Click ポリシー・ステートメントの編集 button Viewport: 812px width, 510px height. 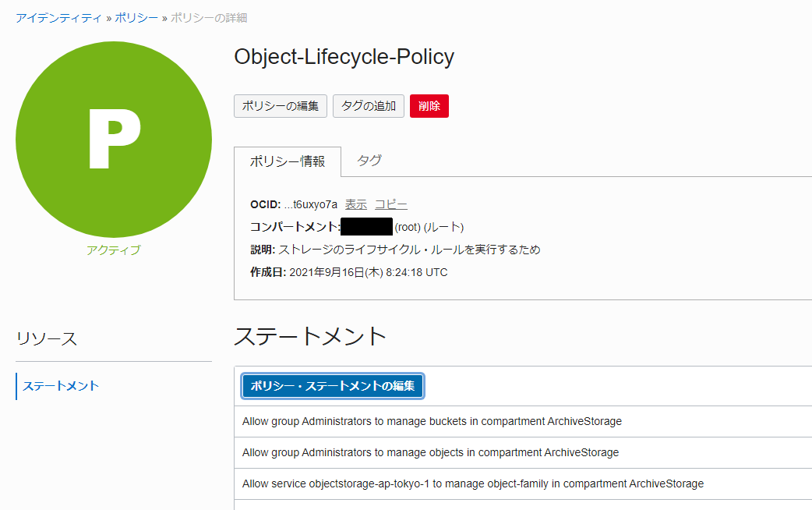[333, 386]
